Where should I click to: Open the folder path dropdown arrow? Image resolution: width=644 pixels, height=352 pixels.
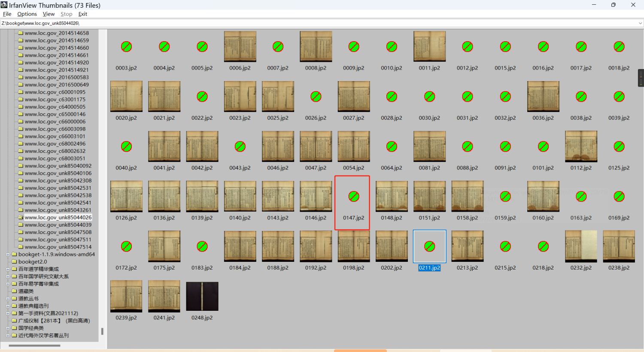[x=640, y=23]
